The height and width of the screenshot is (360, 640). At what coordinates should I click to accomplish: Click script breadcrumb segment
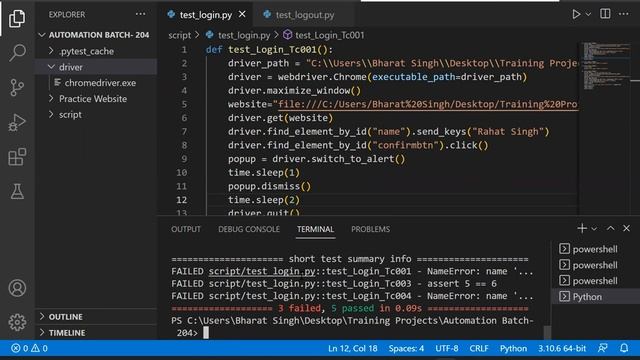180,35
